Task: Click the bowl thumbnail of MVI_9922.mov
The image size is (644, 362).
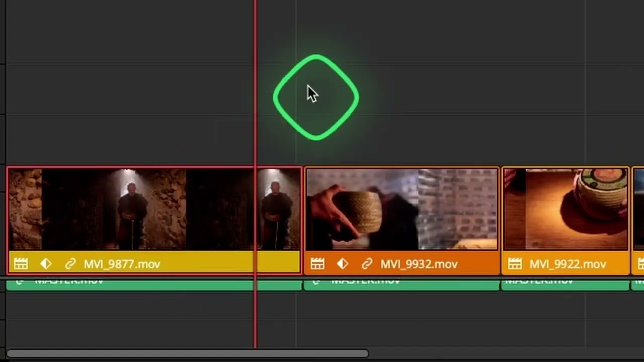Action: click(x=566, y=210)
